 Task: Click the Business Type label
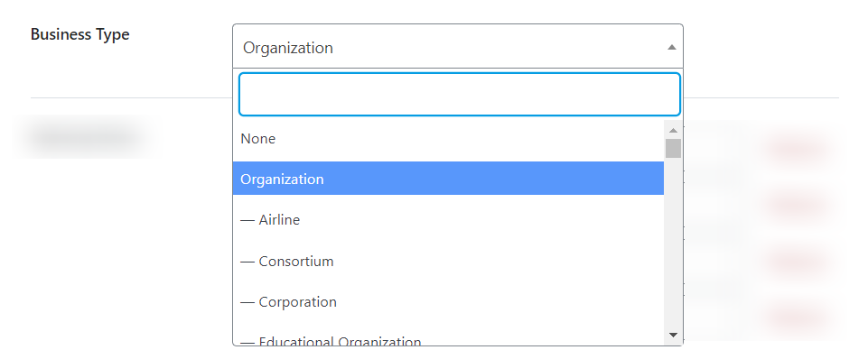click(79, 34)
